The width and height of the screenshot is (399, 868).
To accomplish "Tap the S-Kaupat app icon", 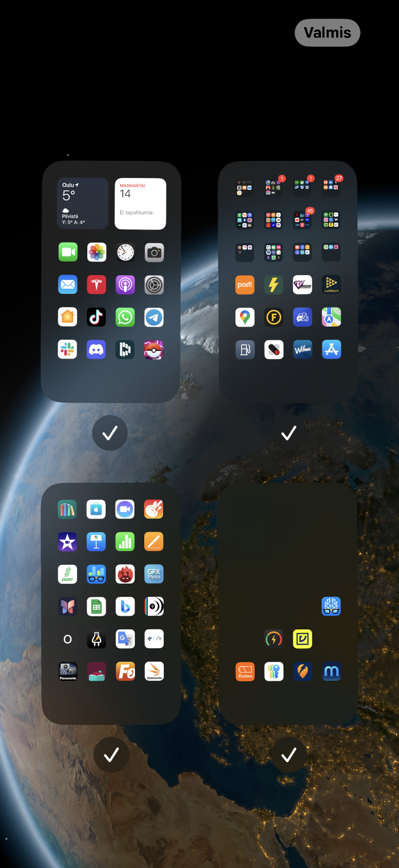I will click(67, 574).
